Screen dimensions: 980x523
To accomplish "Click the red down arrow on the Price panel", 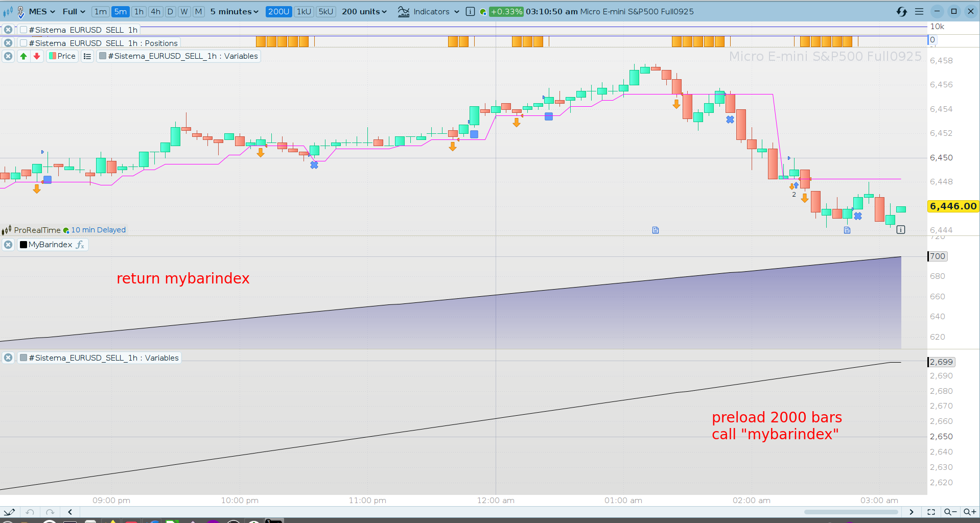I will point(37,56).
